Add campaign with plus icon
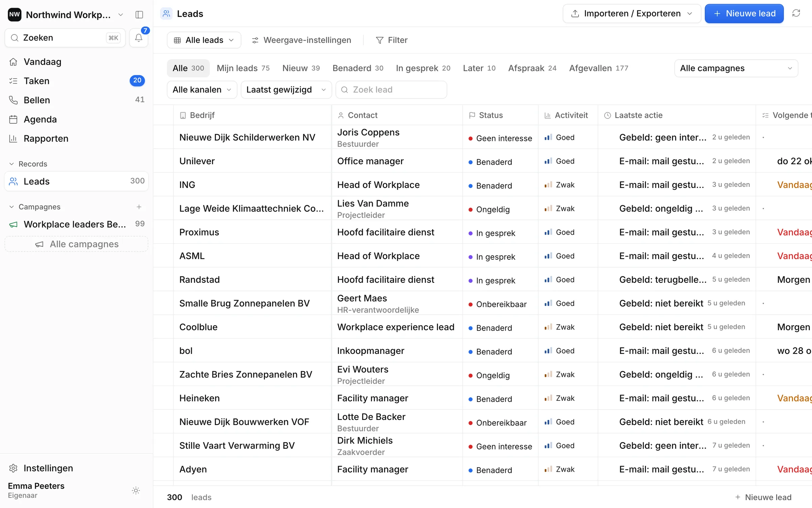 click(139, 207)
